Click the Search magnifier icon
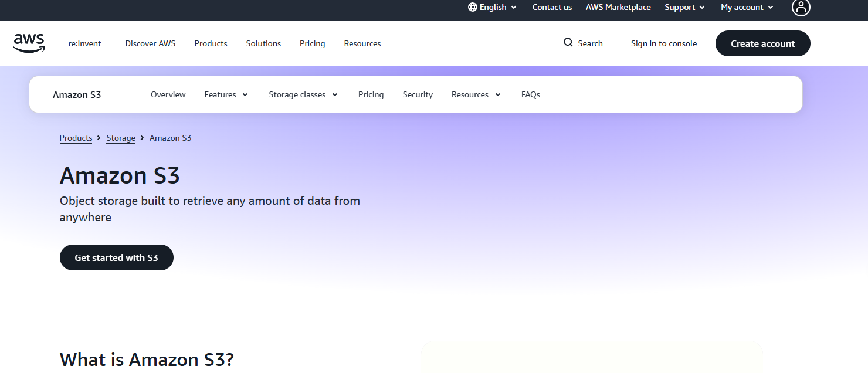Screen dimensions: 868x373 (568, 43)
